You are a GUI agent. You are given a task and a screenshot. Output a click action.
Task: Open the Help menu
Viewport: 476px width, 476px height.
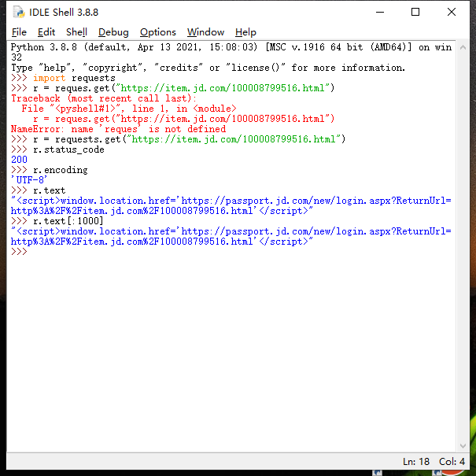coord(245,32)
